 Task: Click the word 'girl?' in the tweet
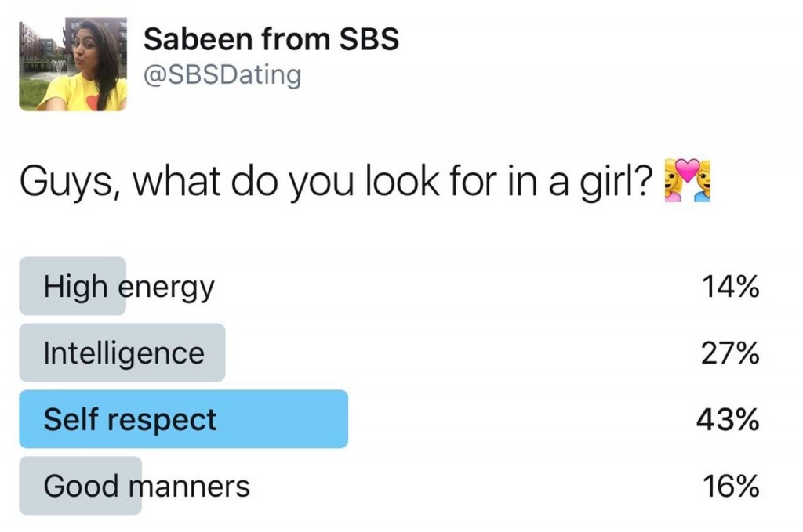pyautogui.click(x=616, y=182)
